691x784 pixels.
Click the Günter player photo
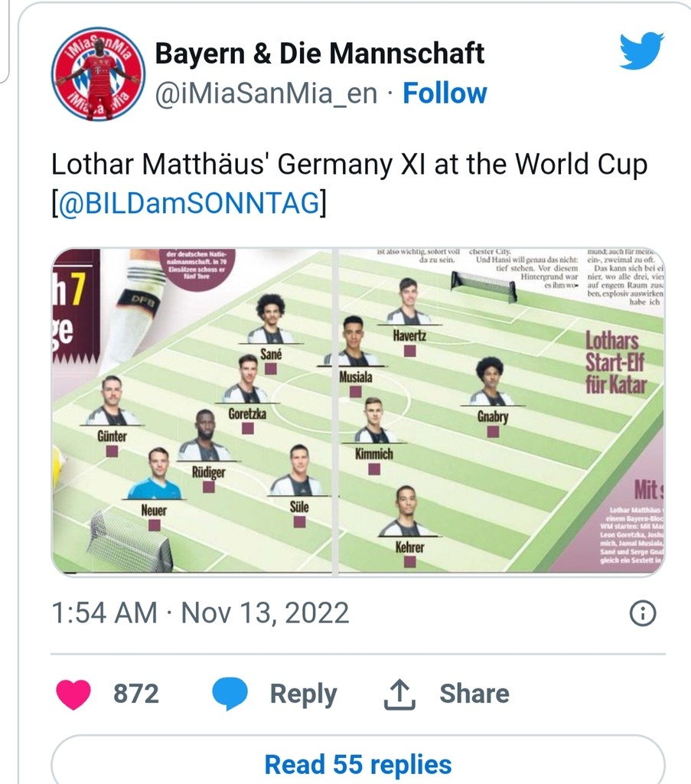click(x=112, y=401)
